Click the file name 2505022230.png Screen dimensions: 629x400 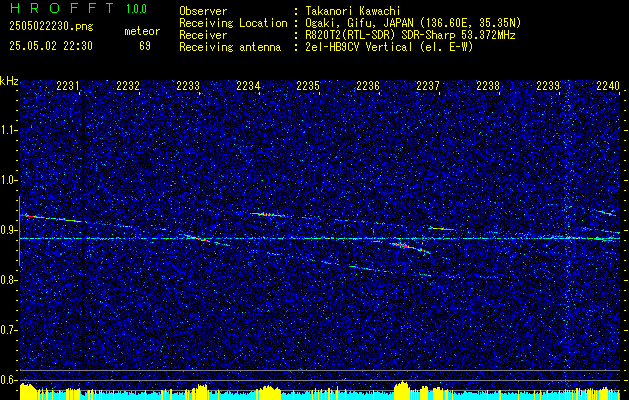click(x=51, y=27)
